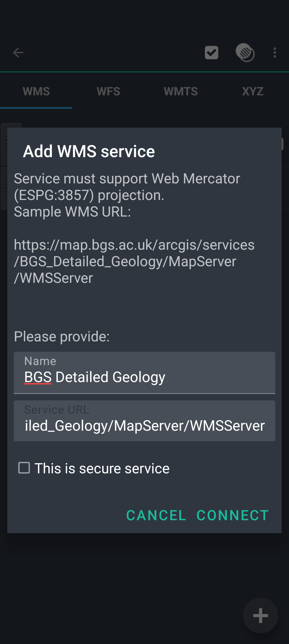Enable the 'This is secure service' checkbox
Viewport: 289px width, 644px height.
[24, 468]
